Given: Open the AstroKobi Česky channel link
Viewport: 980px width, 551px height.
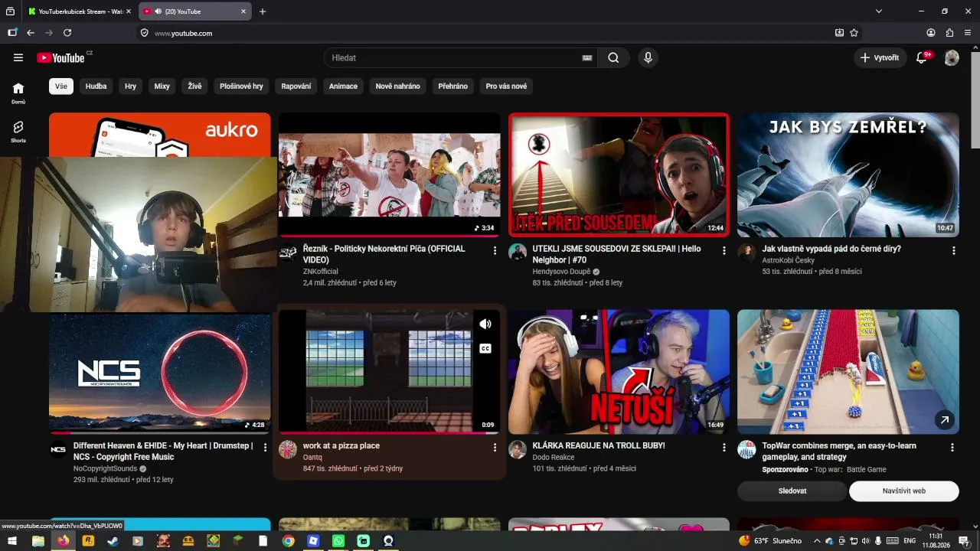Looking at the screenshot, I should pos(789,260).
